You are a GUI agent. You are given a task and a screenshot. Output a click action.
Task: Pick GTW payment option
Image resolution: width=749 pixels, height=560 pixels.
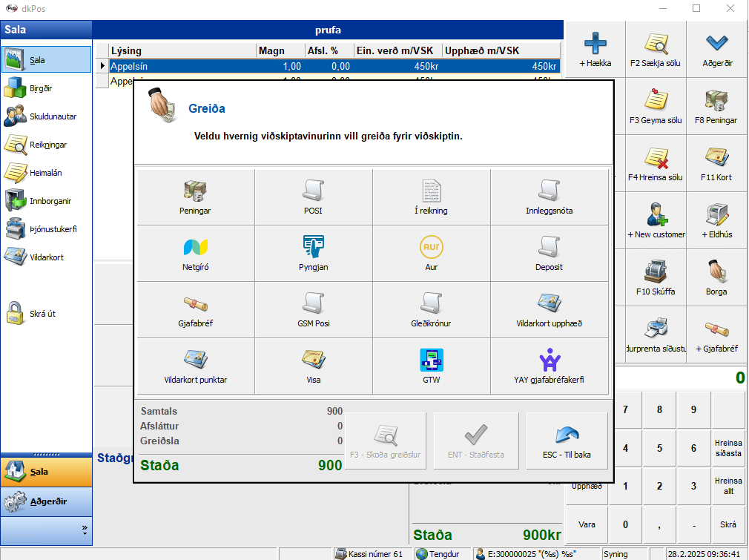(x=432, y=366)
